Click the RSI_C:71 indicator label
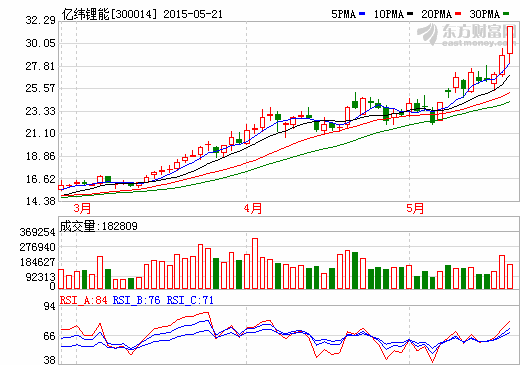The height and width of the screenshot is (365, 520). tap(190, 300)
